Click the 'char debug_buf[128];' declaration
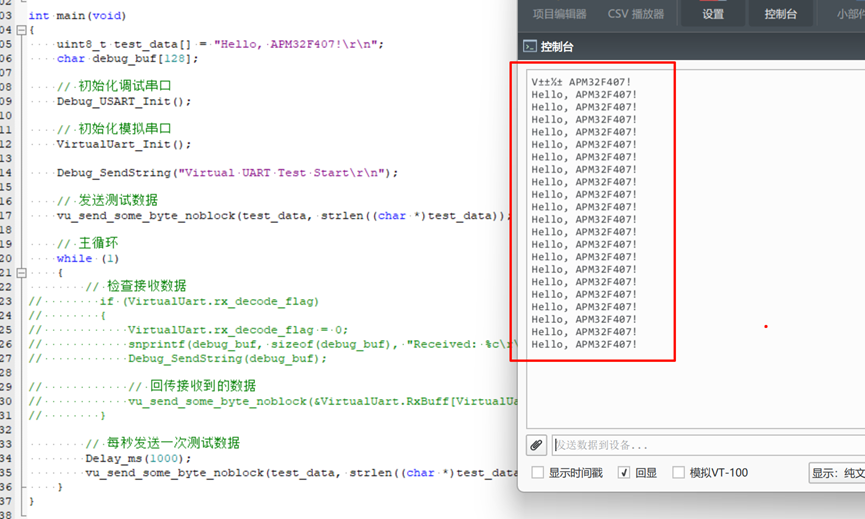The width and height of the screenshot is (865, 519). (127, 58)
